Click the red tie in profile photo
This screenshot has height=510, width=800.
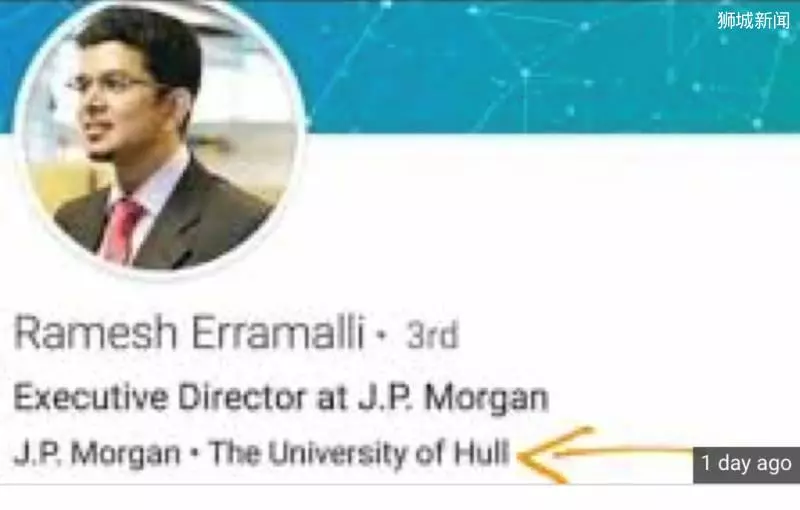coord(121,232)
